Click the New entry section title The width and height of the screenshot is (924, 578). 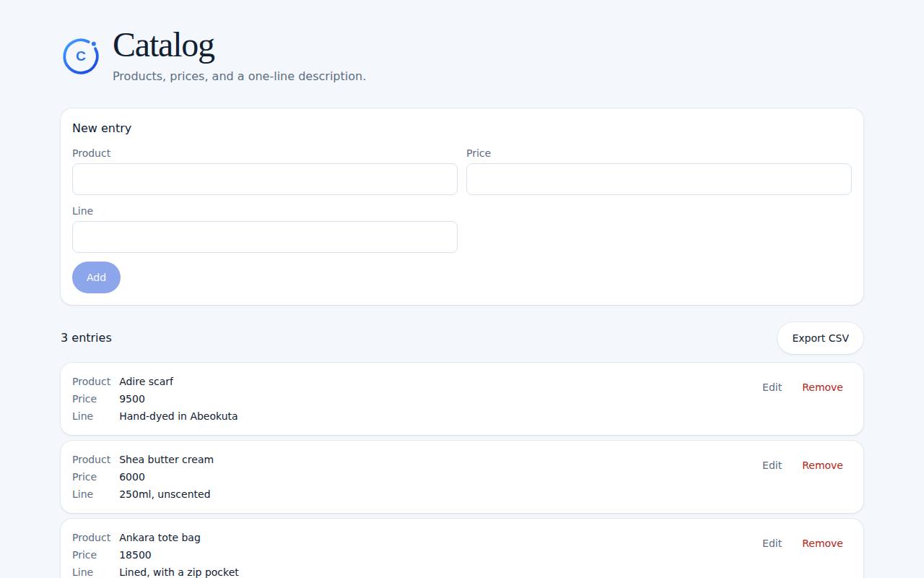click(x=102, y=128)
